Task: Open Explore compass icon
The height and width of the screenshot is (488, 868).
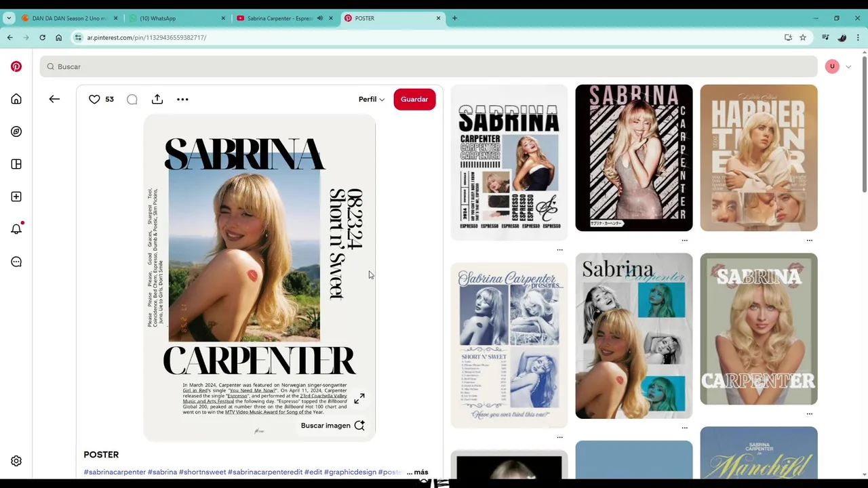Action: (x=16, y=131)
